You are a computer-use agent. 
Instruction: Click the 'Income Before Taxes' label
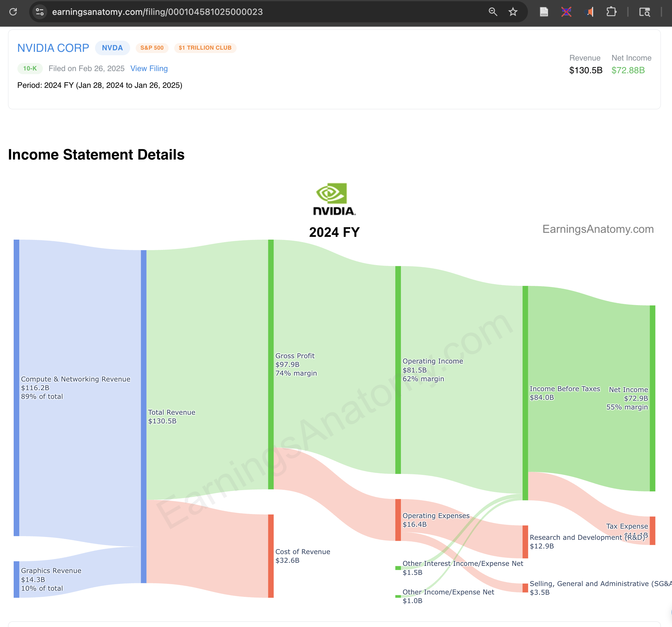pos(565,389)
